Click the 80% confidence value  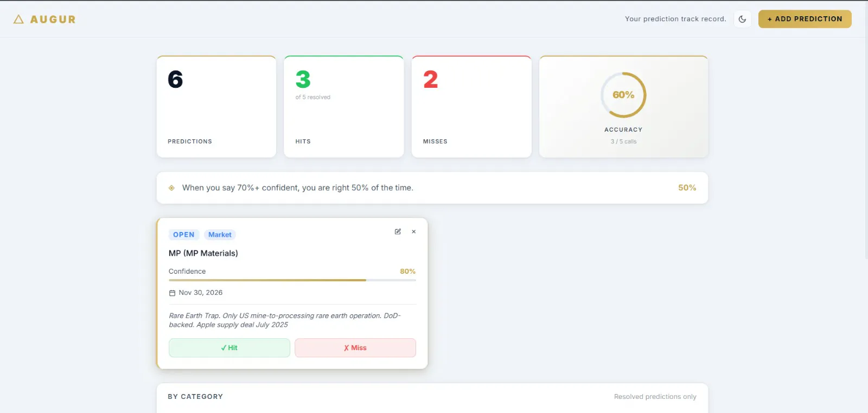point(408,272)
